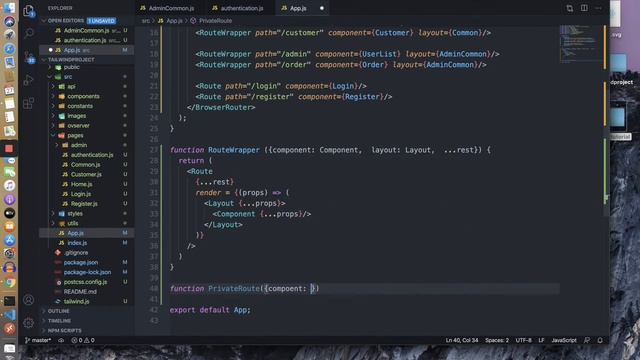Change indentation via Spaces: 2

[x=497, y=340]
